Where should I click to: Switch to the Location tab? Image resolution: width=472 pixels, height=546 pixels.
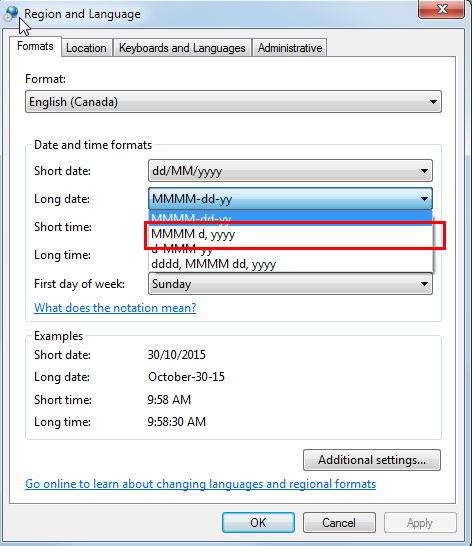[86, 48]
